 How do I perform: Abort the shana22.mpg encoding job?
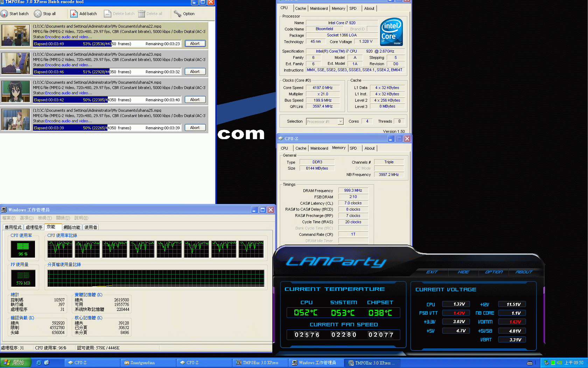pos(195,43)
